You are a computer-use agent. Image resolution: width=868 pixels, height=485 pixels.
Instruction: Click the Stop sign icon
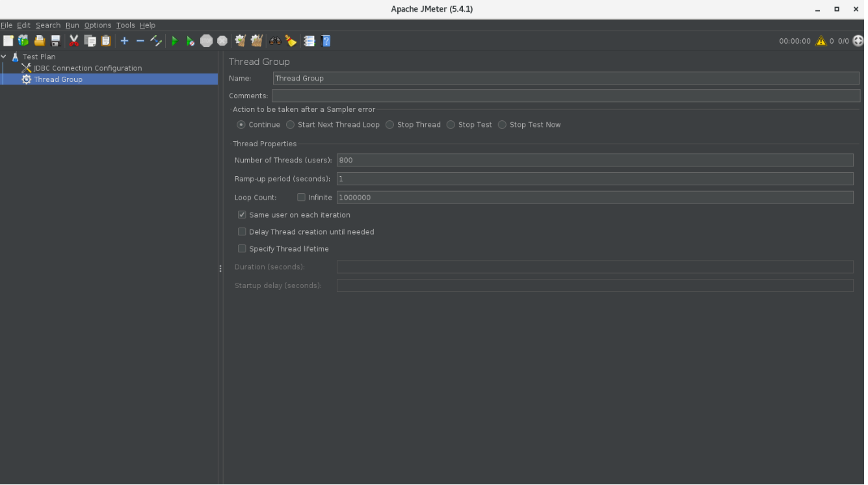[206, 41]
